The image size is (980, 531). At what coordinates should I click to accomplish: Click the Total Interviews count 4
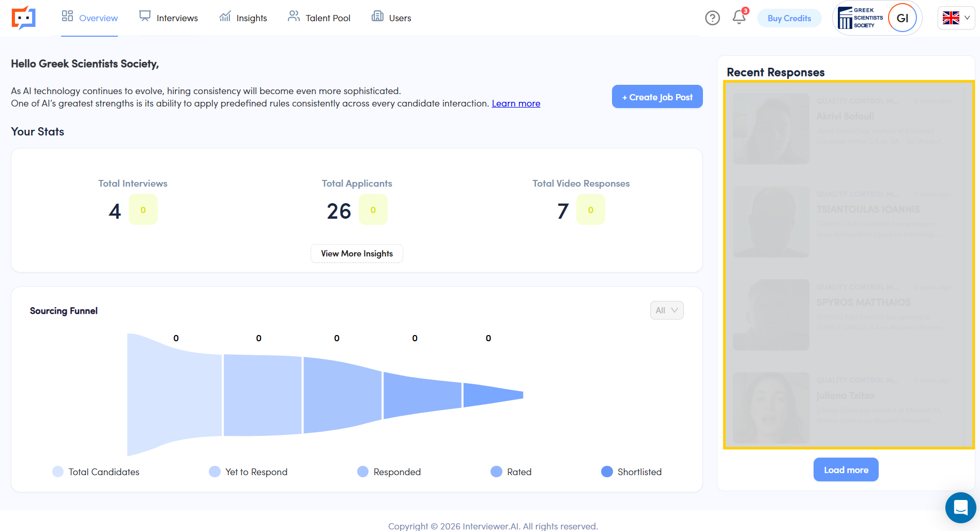coord(115,211)
